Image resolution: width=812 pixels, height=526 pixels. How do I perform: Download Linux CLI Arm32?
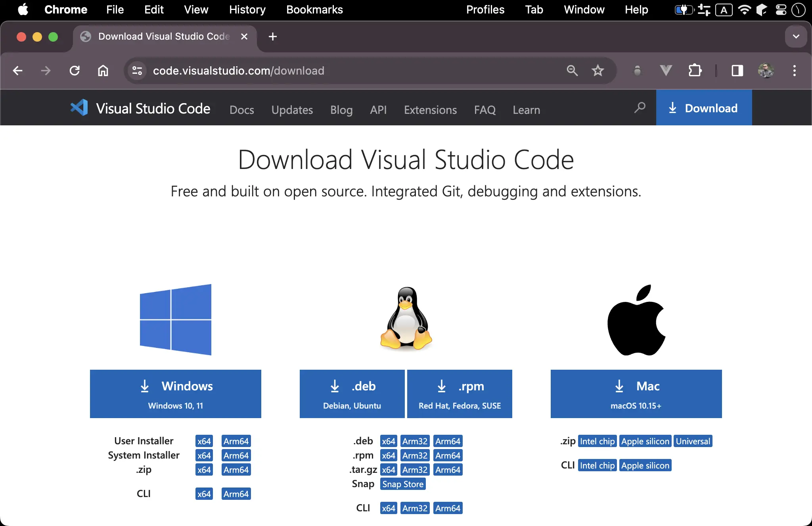(x=415, y=508)
